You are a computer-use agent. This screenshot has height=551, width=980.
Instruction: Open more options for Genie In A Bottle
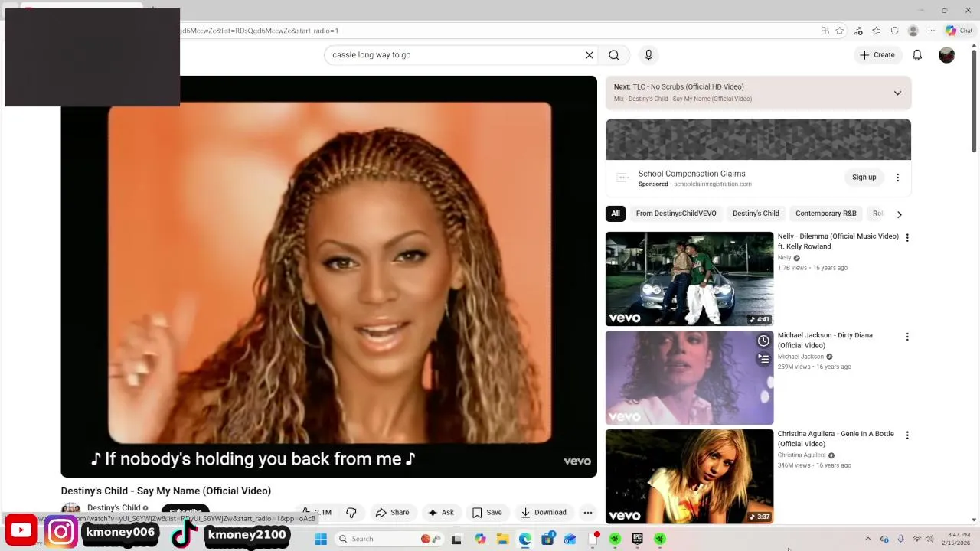pos(907,435)
